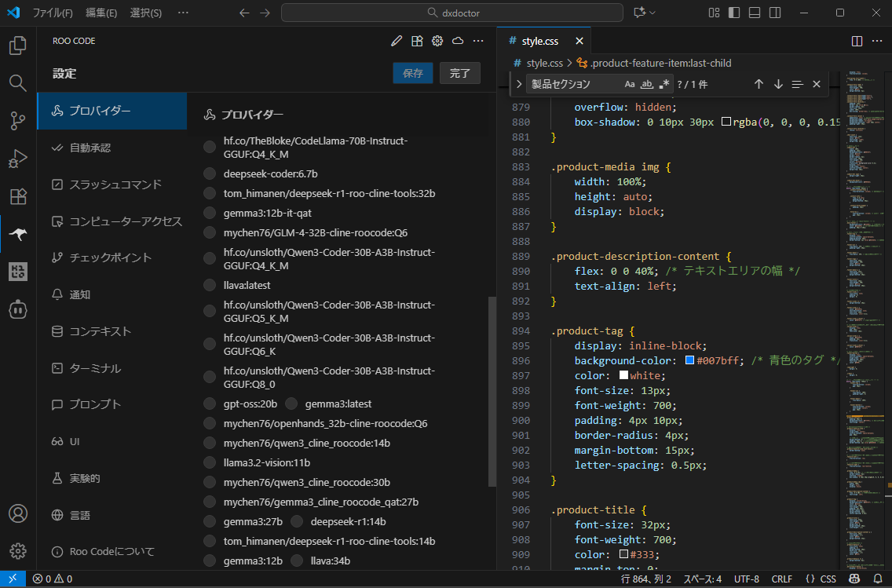Toggle regular expression in find widget
The image size is (892, 588).
(664, 84)
